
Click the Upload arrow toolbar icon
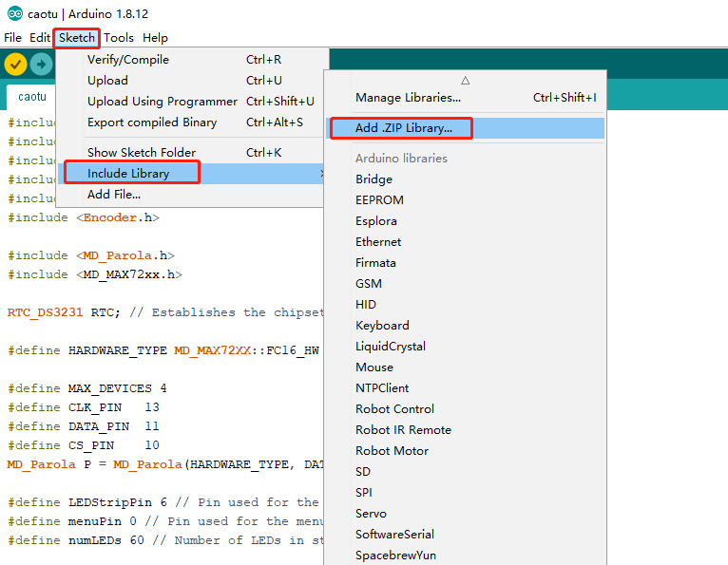coord(41,64)
